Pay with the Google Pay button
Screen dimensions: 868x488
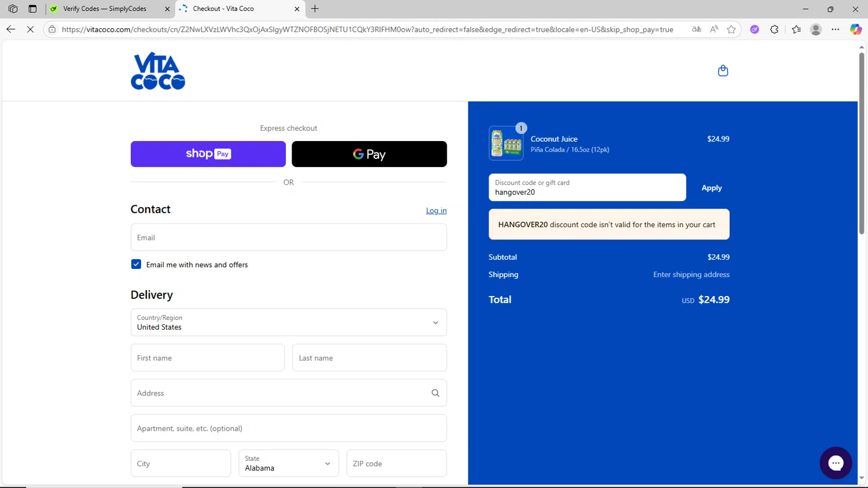[x=369, y=154]
